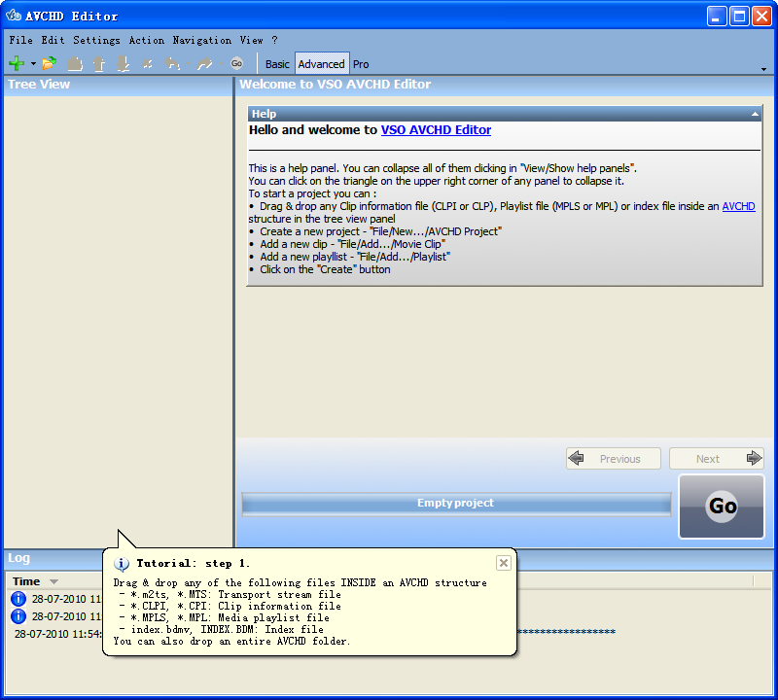Screen dimensions: 778x700
Task: Click the "Welcome to VSO AVCHD Editor" heading
Action: click(335, 85)
